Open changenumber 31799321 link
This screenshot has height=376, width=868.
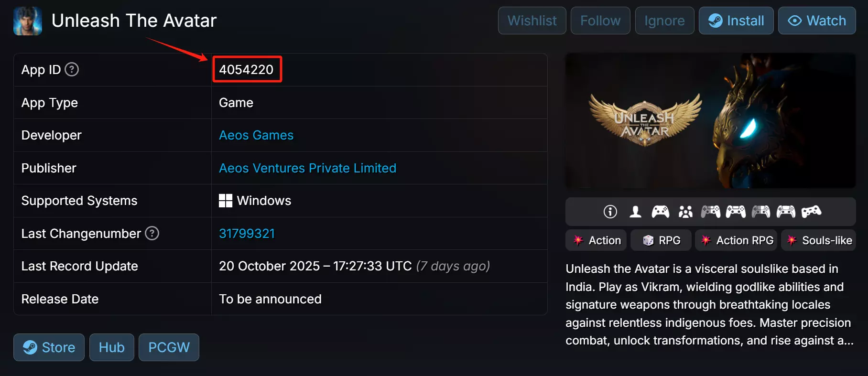[x=247, y=234]
